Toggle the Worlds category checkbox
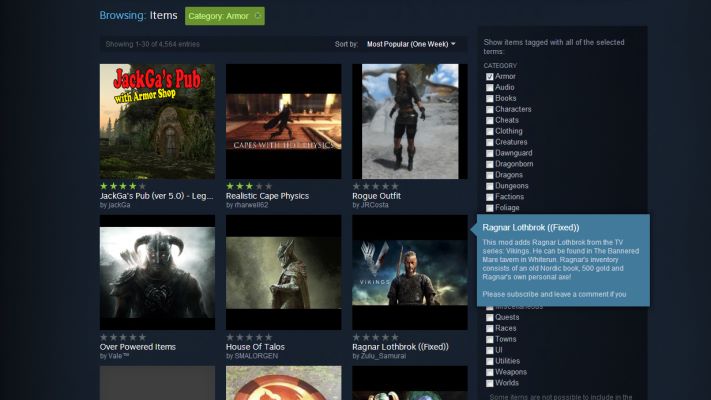 (x=489, y=383)
